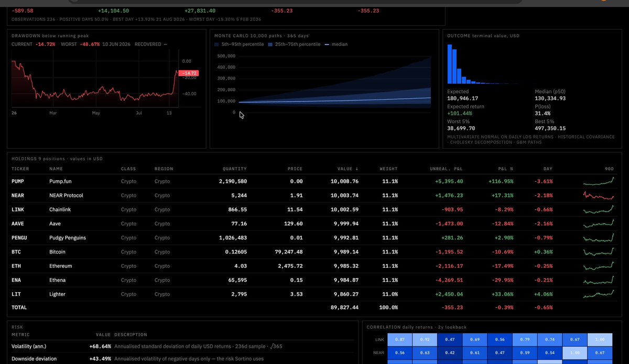Viewport: 629px width, 364px height.
Task: Sort holdings by the TICKER column header
Action: (x=20, y=169)
